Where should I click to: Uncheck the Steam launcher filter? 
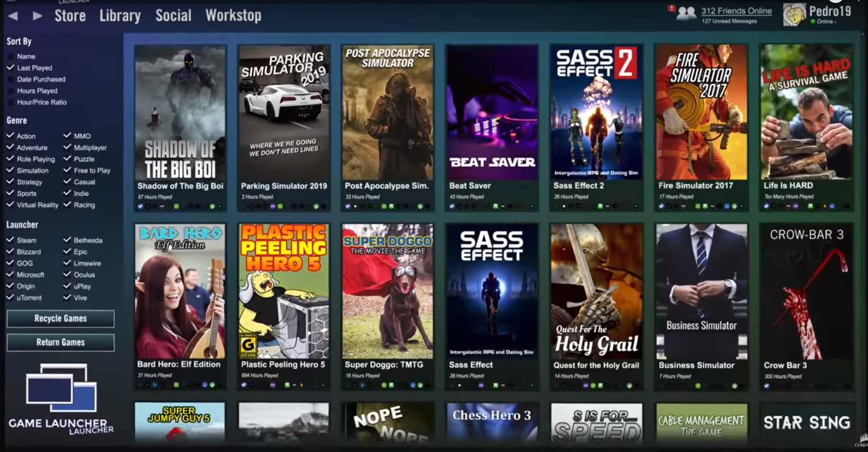tap(10, 240)
